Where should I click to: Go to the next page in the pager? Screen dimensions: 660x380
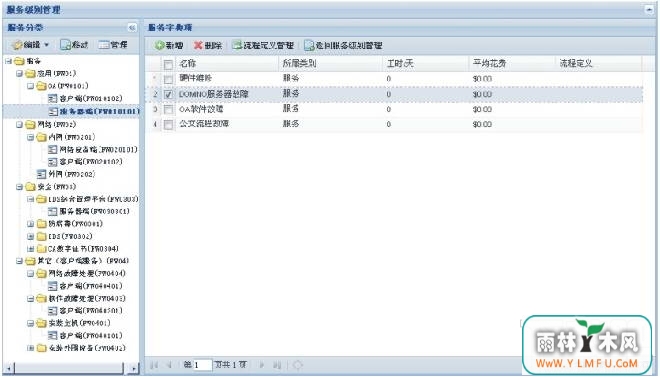point(262,365)
